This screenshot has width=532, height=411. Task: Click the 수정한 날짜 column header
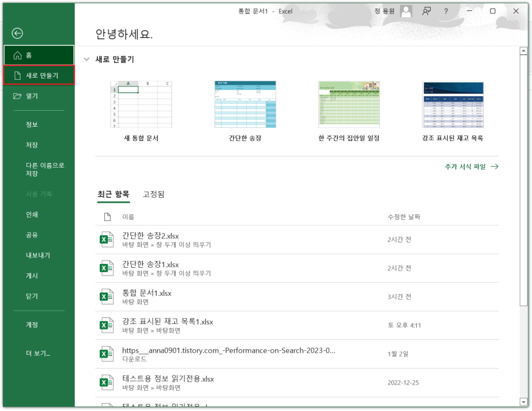(x=404, y=217)
